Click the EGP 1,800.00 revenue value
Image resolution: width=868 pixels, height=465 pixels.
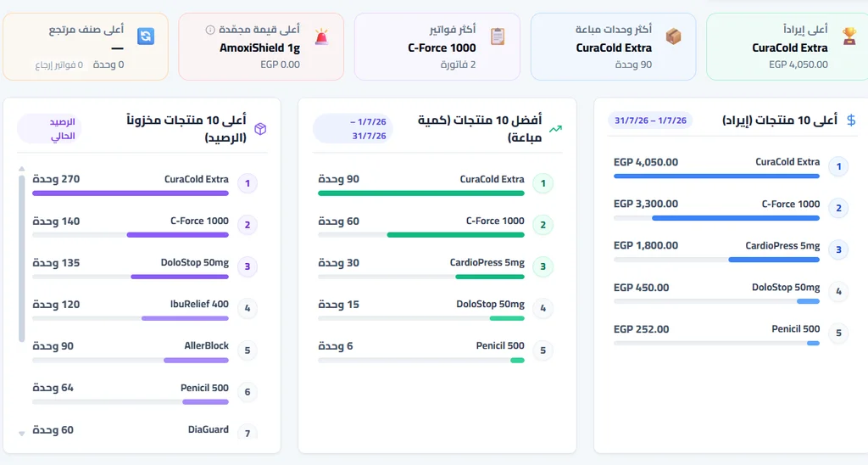click(645, 245)
